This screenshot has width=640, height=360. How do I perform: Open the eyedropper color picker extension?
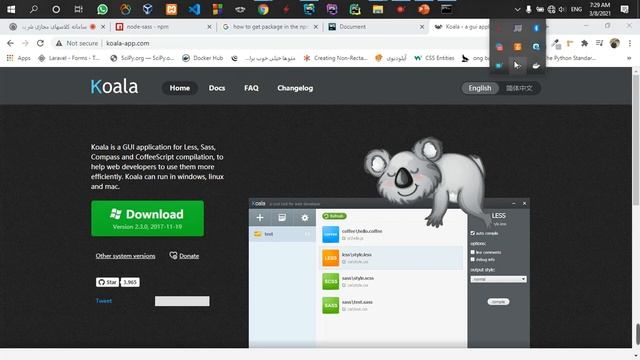point(556,43)
